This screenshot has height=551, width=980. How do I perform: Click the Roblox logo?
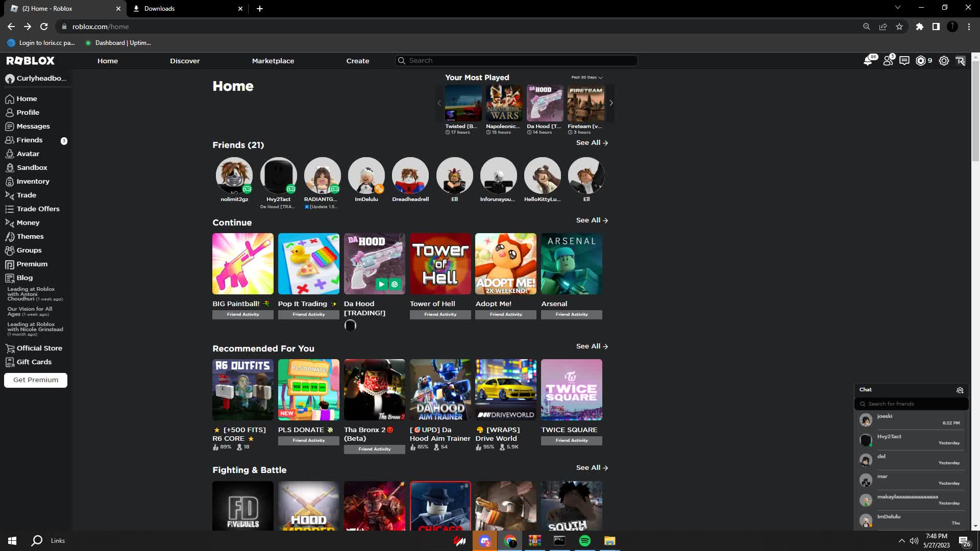click(31, 61)
